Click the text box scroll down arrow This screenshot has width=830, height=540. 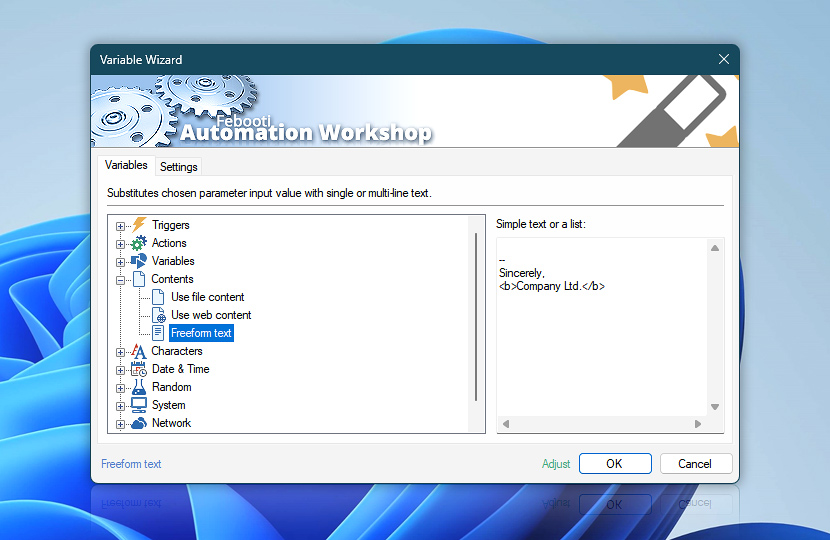pyautogui.click(x=715, y=407)
